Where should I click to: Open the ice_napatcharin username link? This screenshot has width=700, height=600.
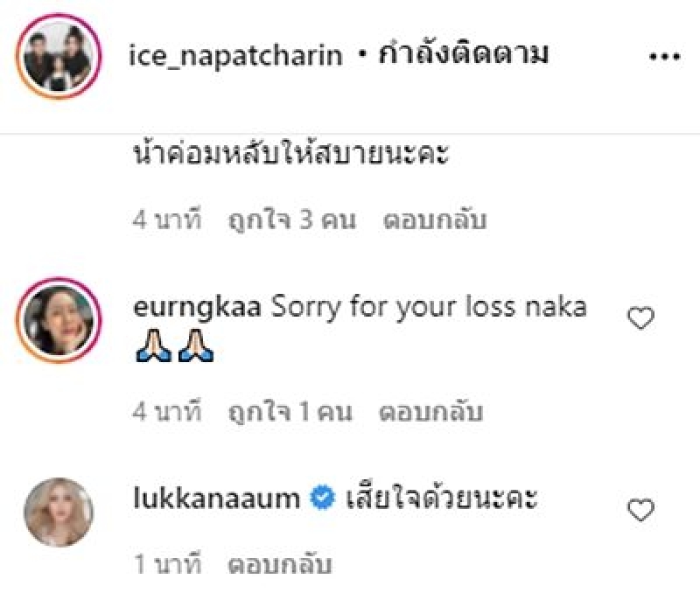tap(235, 56)
